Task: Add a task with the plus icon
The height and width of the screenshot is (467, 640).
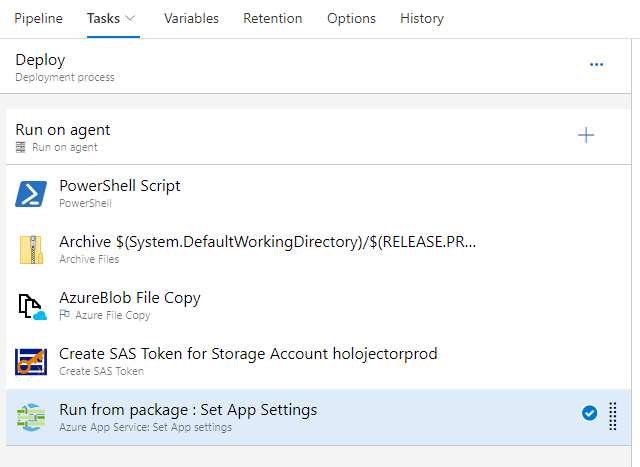Action: [586, 136]
